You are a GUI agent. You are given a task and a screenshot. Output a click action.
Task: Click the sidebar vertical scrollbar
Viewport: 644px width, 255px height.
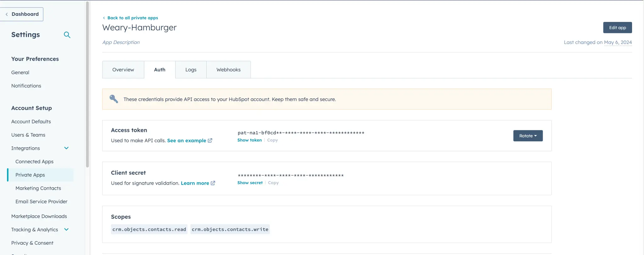coord(87,85)
